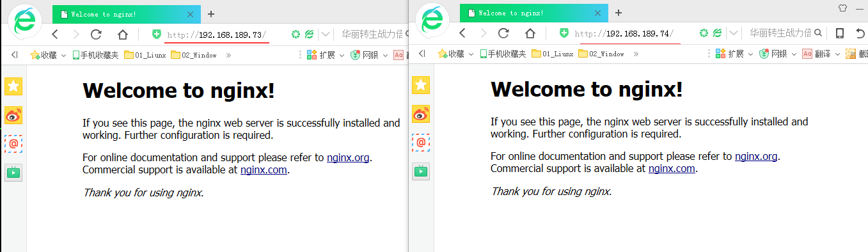Select the right Welcome to nginx! tab

click(533, 13)
